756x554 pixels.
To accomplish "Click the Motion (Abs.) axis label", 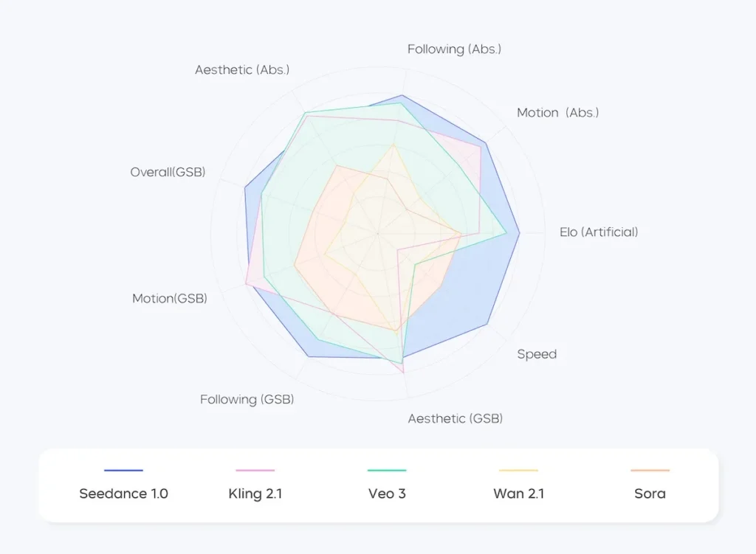I will pyautogui.click(x=557, y=113).
